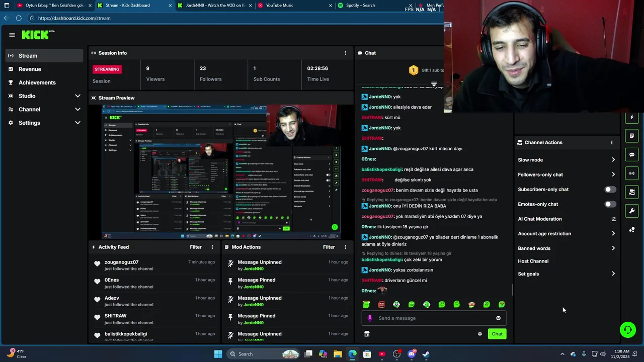The image size is (644, 362).
Task: Open Discord from the taskbar
Action: [x=411, y=354]
